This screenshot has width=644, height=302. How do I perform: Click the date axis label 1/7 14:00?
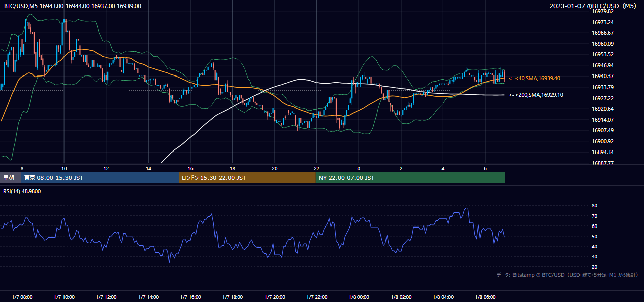tap(148, 297)
